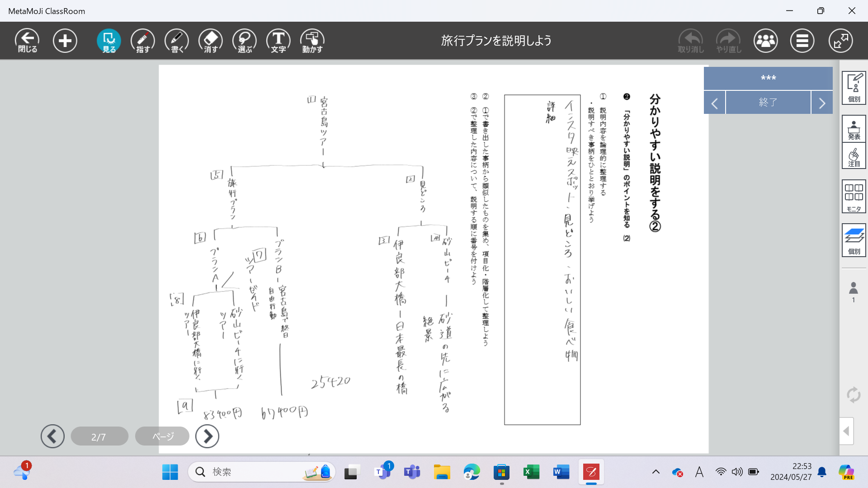Click the 閉じる (close) back arrow icon
The width and height of the screenshot is (868, 488).
point(27,41)
